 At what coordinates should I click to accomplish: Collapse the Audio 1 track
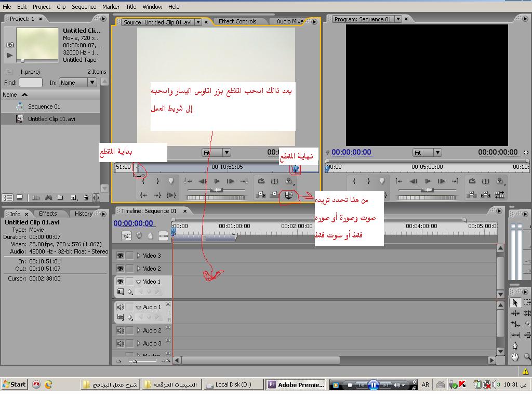click(139, 308)
